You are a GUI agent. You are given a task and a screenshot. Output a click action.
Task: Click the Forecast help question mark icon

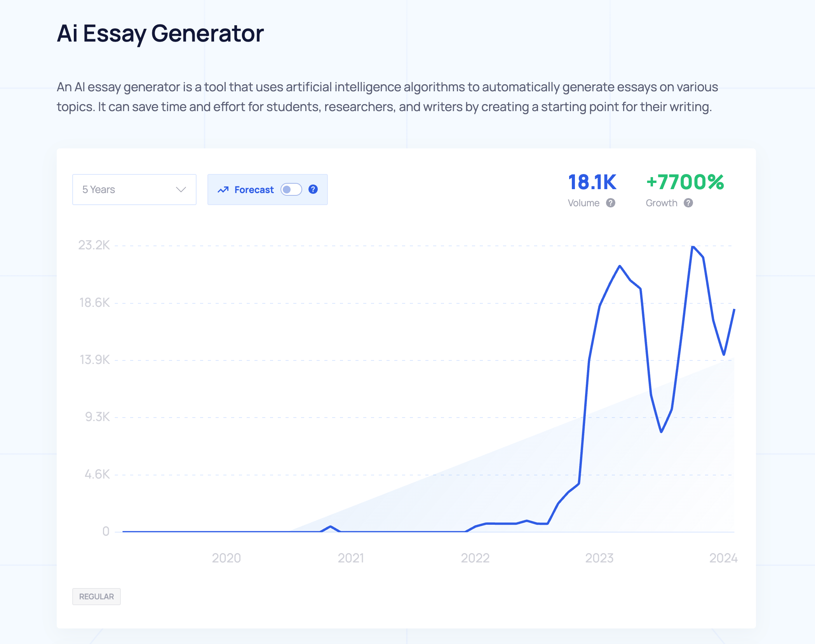pyautogui.click(x=313, y=189)
